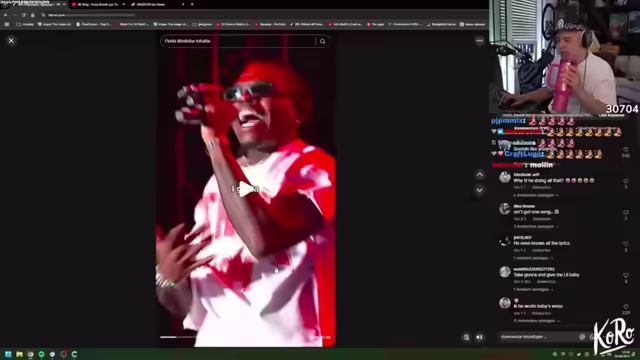Click 'Antworten' under 'He even knows all the lyrics'
Image resolution: width=640 pixels, height=360 pixels.
point(542,250)
